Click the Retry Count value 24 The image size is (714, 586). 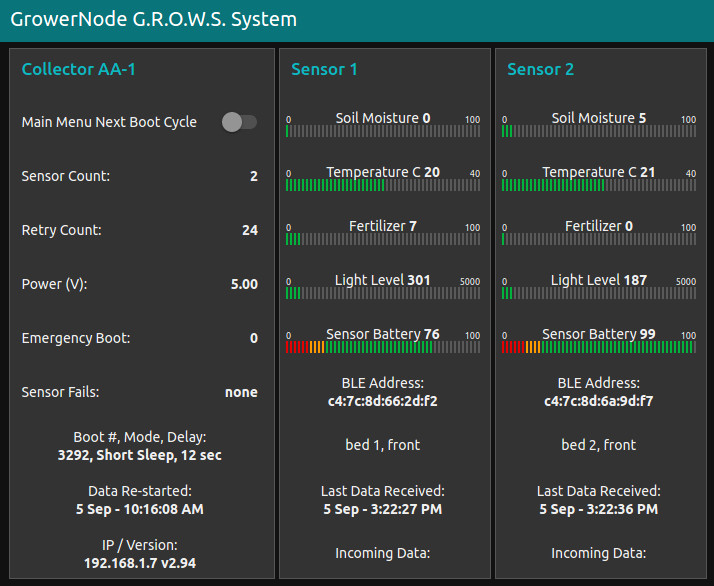250,230
